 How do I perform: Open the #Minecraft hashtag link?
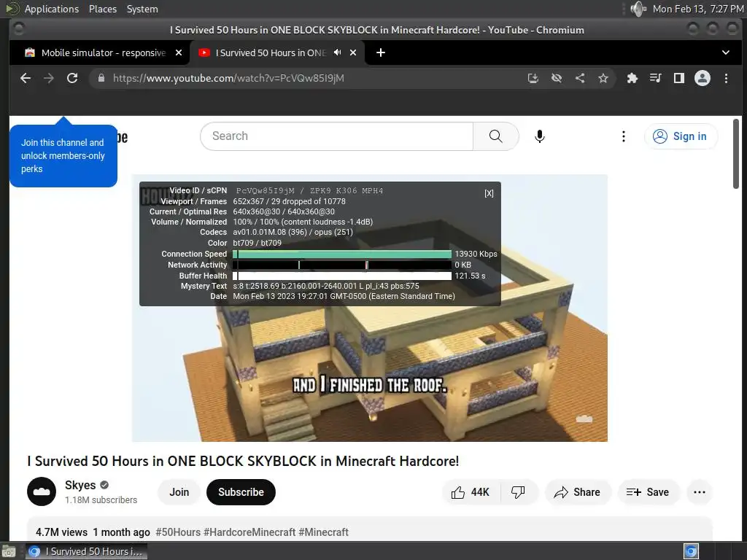[323, 532]
